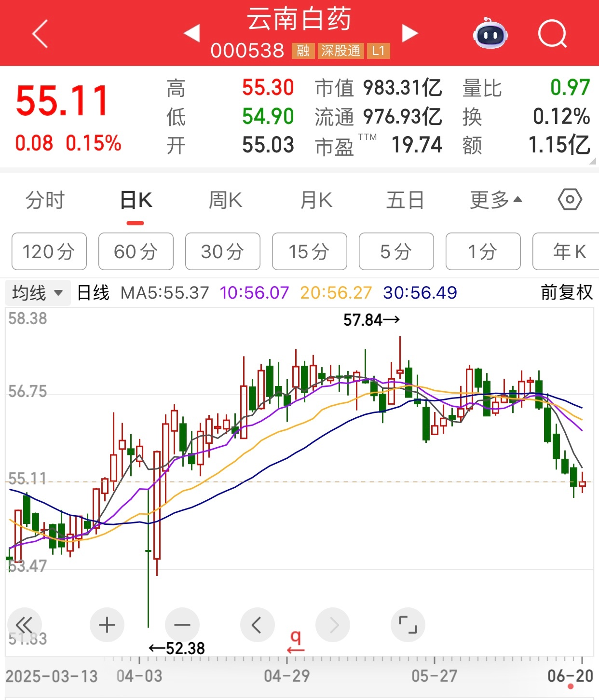Open the search magnifier icon
Screen dimensions: 599x700
(553, 34)
